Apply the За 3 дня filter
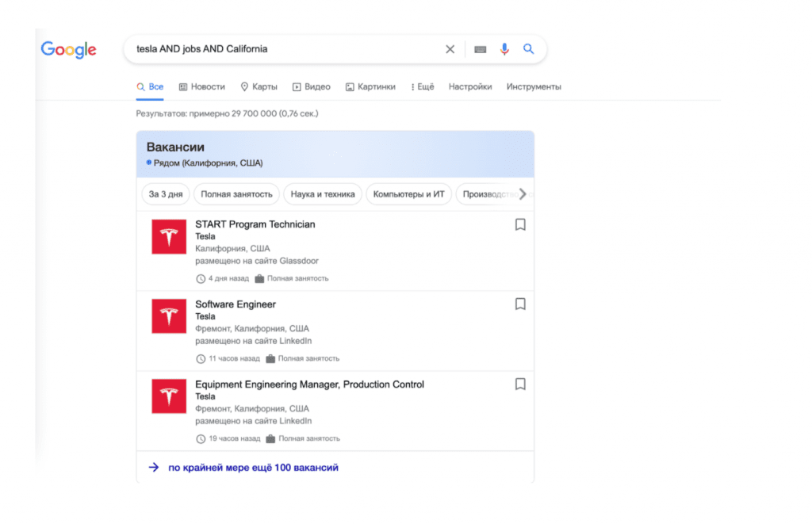 tap(166, 194)
